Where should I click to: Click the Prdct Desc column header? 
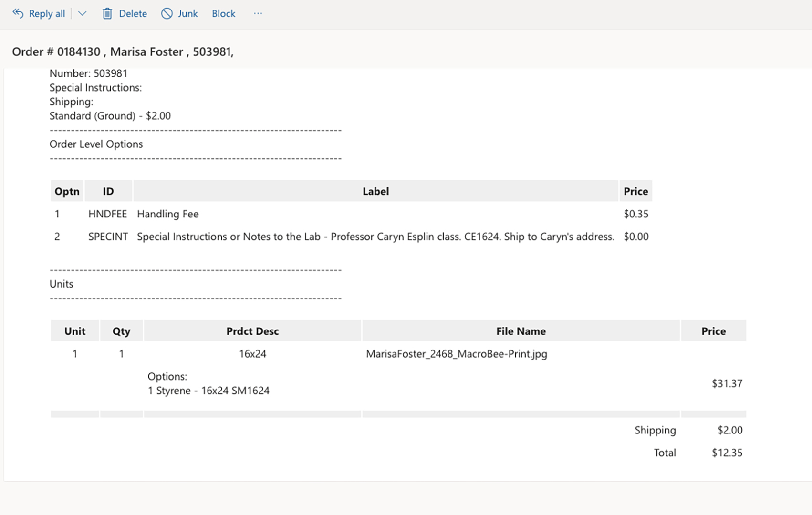252,331
